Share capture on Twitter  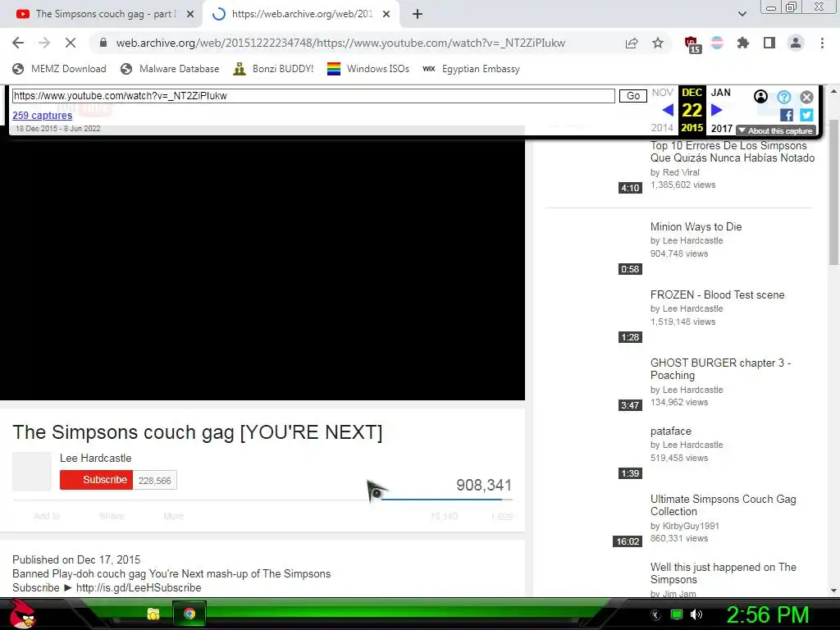tap(806, 115)
